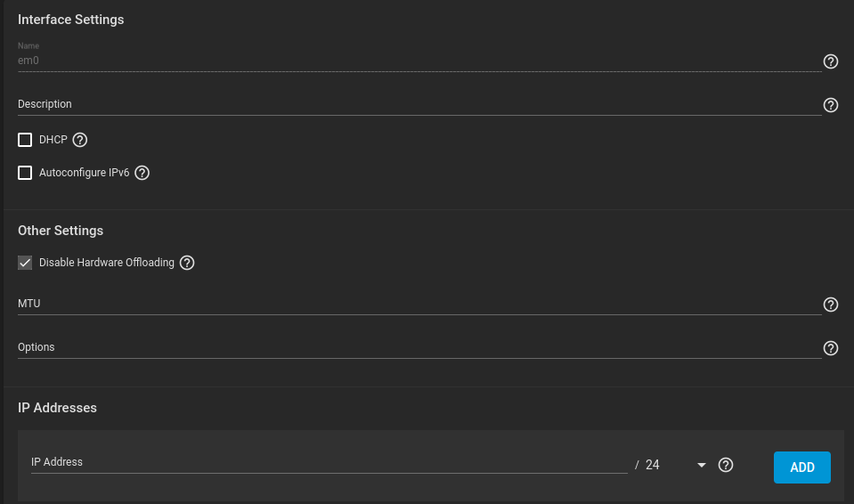Open help for the Name field
This screenshot has height=504, width=854.
(830, 61)
